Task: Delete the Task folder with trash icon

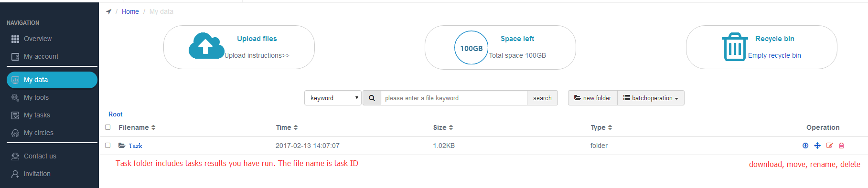Action: click(x=841, y=146)
